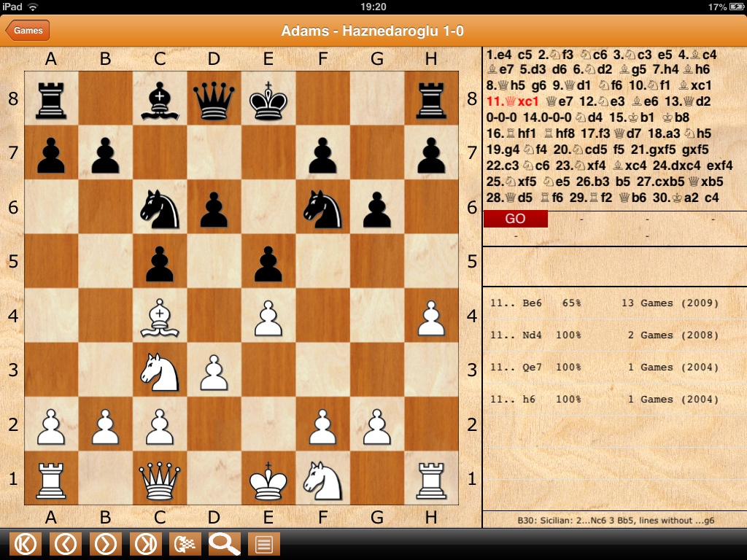Image resolution: width=747 pixels, height=560 pixels.
Task: Jump to the last move of the game
Action: click(x=146, y=544)
